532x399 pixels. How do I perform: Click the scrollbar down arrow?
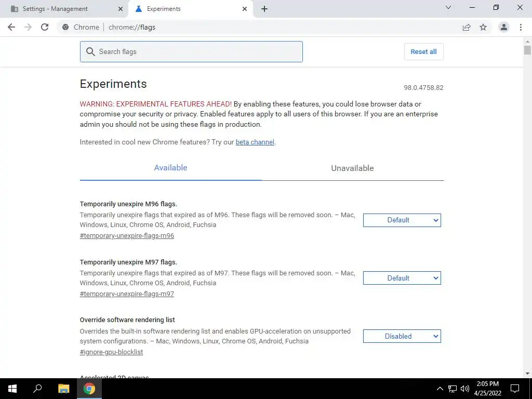pyautogui.click(x=527, y=374)
